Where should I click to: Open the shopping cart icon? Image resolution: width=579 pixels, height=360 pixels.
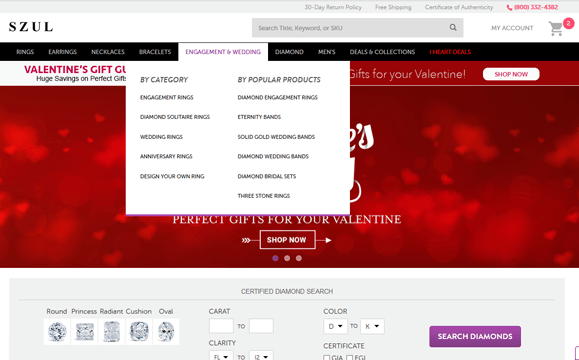pyautogui.click(x=556, y=28)
